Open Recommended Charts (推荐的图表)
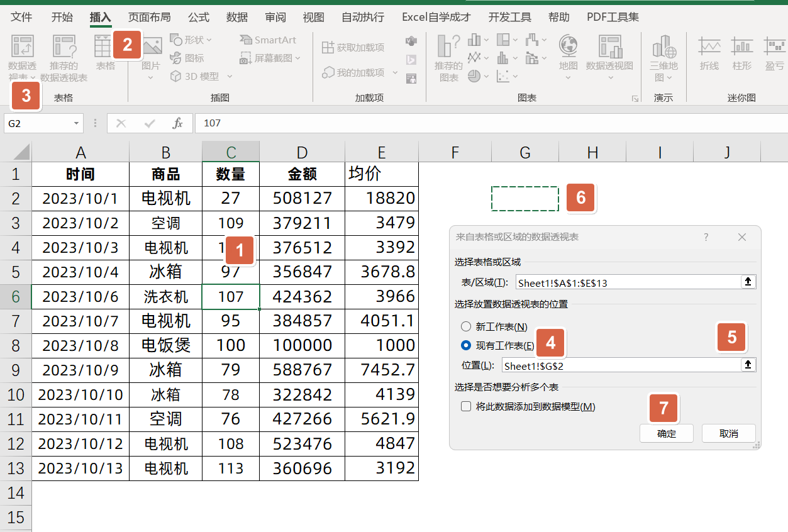 coord(448,58)
